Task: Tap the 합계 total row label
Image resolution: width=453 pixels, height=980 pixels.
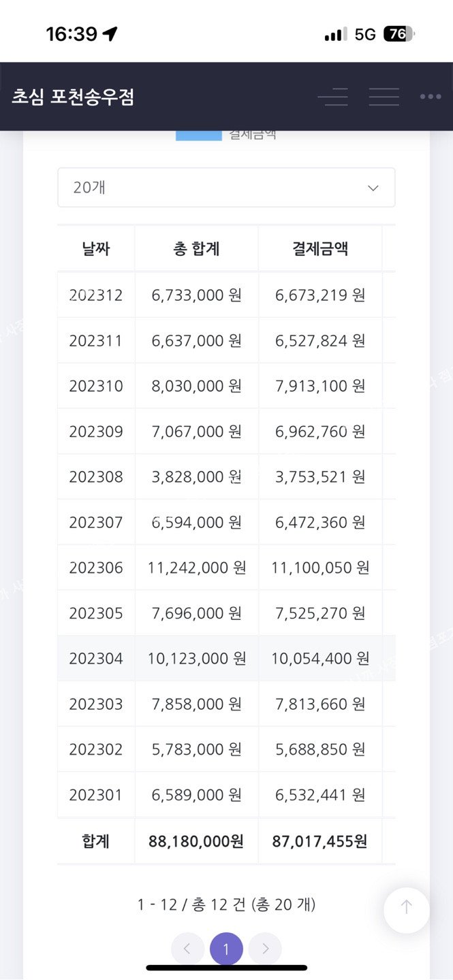Action: pyautogui.click(x=96, y=841)
